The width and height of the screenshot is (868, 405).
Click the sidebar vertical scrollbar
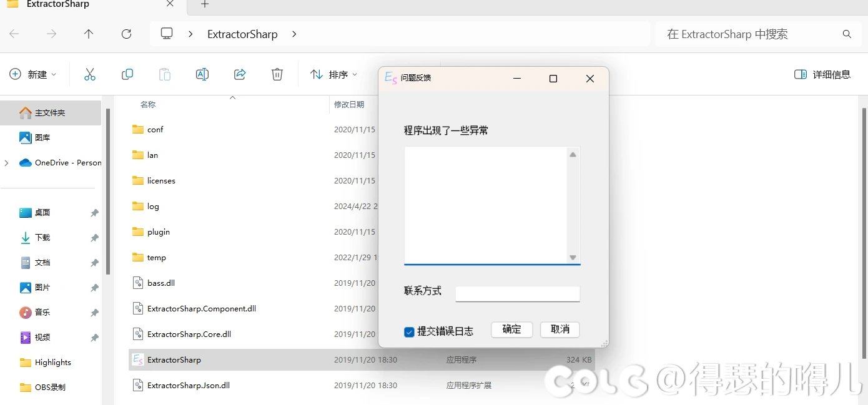click(x=108, y=192)
